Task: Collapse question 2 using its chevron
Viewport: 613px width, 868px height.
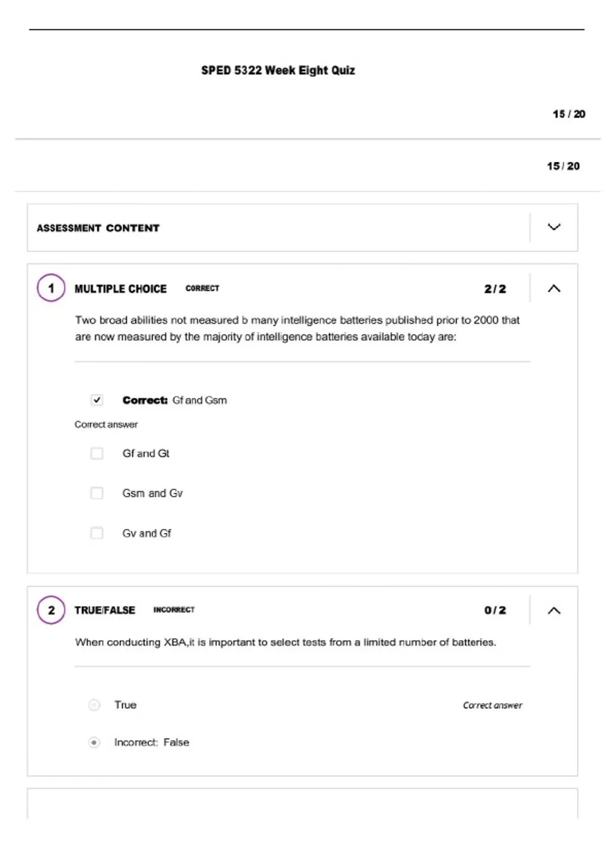Action: pyautogui.click(x=554, y=610)
